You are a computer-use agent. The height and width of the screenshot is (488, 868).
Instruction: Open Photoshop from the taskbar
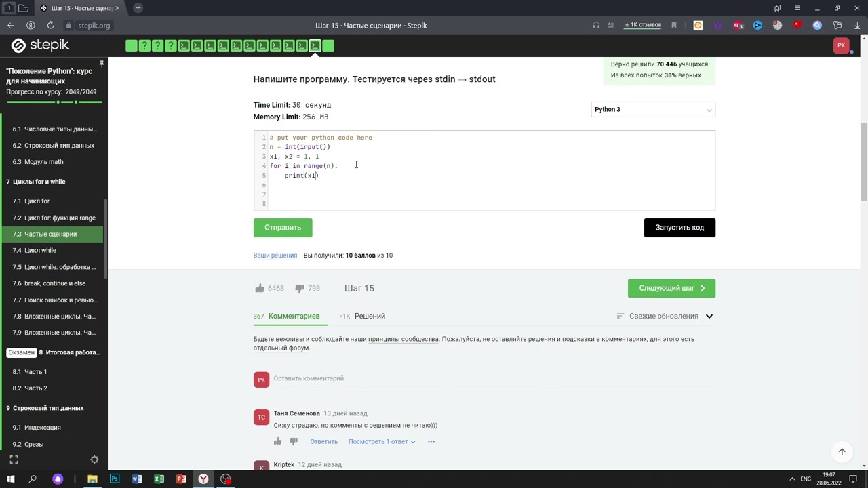coord(115,479)
